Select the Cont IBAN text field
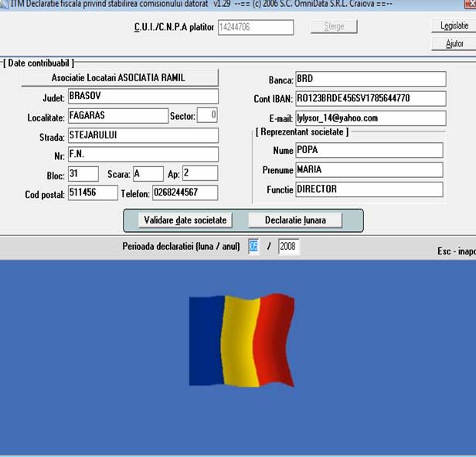The width and height of the screenshot is (476, 457). pyautogui.click(x=370, y=98)
